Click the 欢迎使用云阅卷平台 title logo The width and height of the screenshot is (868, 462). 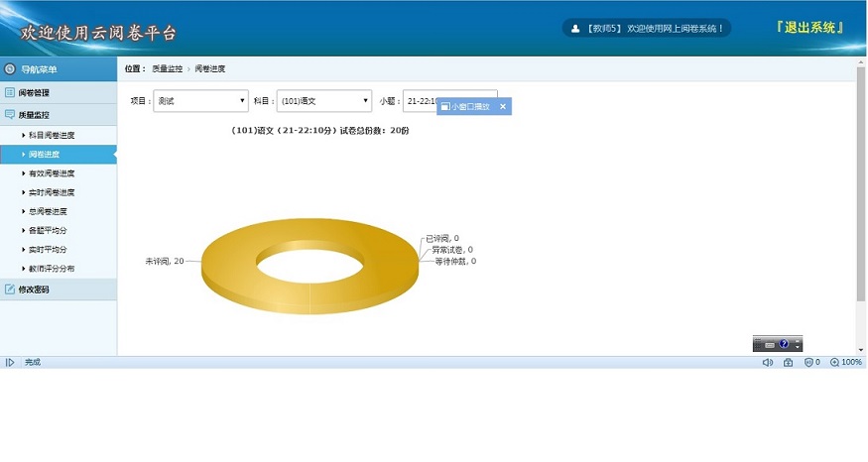point(98,33)
